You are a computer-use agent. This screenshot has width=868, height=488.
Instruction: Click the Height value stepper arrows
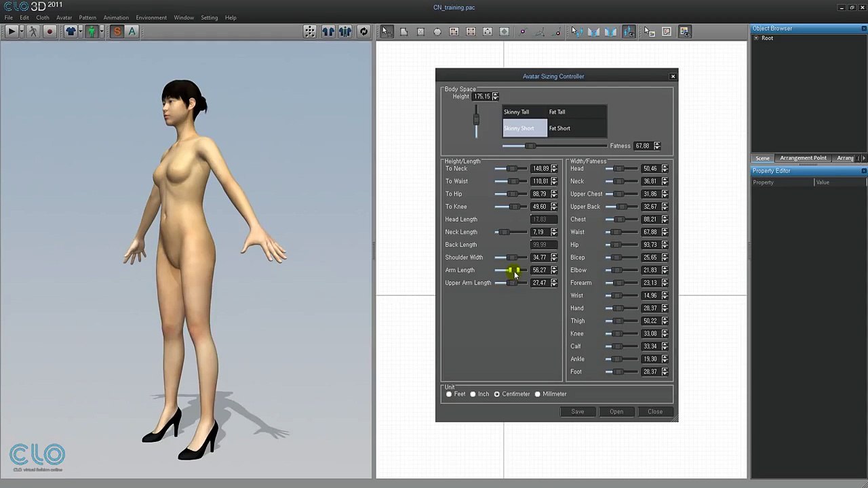coord(495,96)
